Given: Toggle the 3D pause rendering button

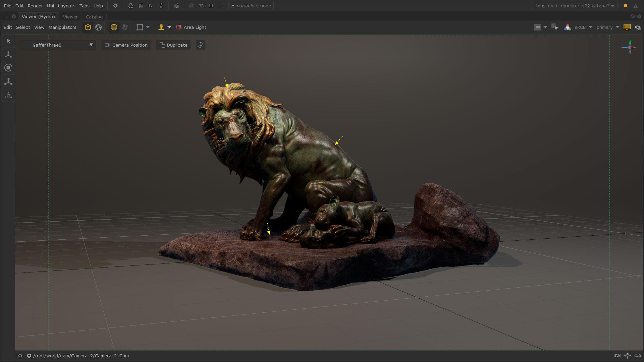Looking at the screenshot, I should [211, 6].
